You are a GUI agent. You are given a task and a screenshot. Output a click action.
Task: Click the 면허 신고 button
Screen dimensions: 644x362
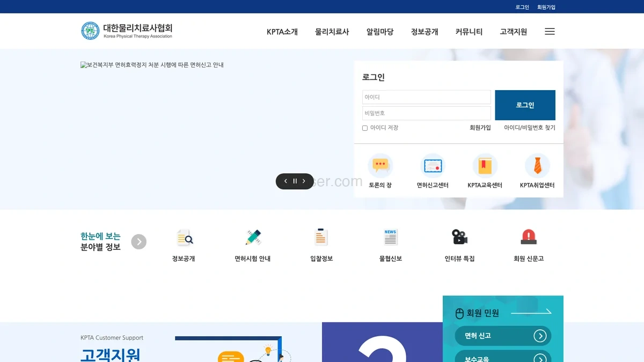503,336
